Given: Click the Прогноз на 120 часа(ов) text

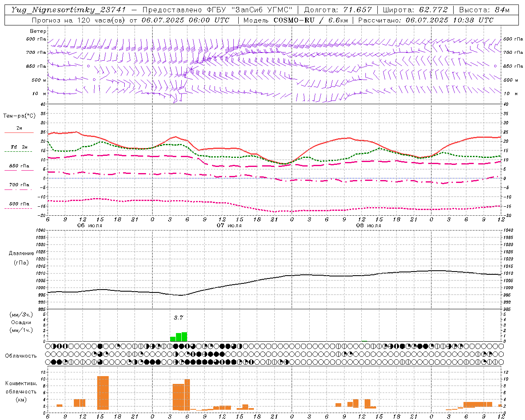Looking at the screenshot, I should 78,20.
